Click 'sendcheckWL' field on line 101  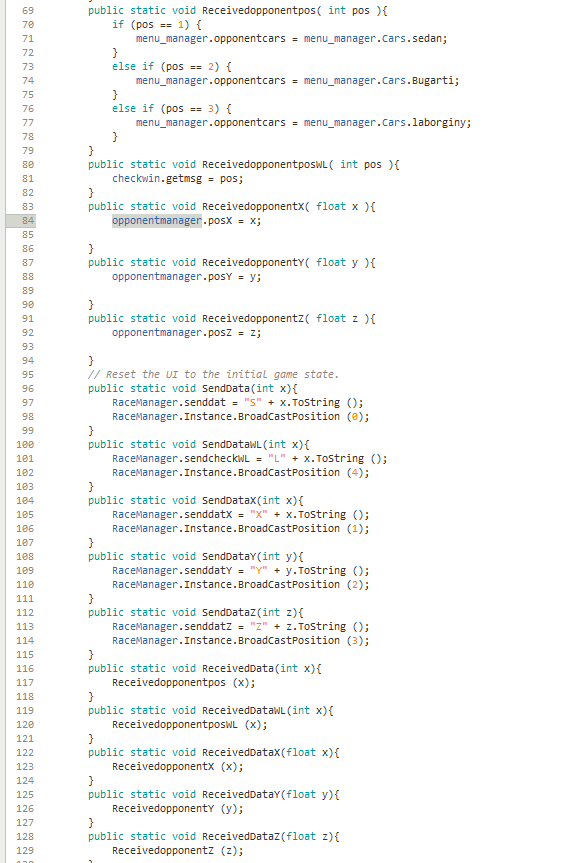(x=217, y=458)
